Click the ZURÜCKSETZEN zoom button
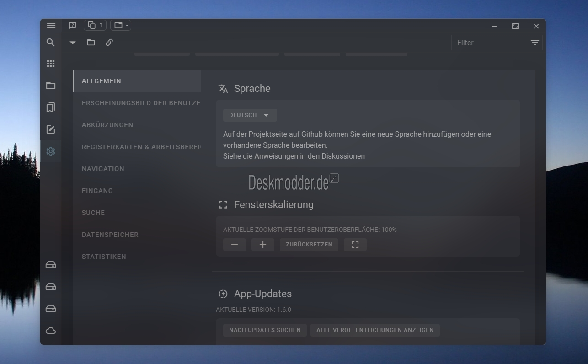 [309, 245]
